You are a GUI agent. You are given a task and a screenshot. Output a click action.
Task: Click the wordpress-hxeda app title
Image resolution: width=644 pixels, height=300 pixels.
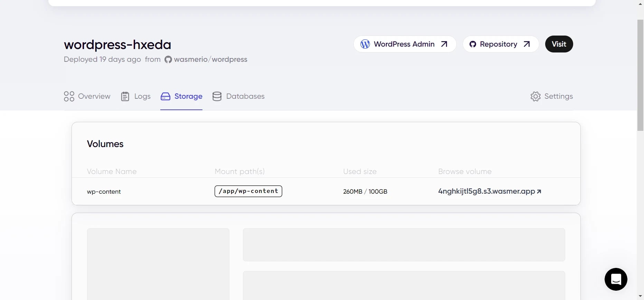(x=117, y=45)
